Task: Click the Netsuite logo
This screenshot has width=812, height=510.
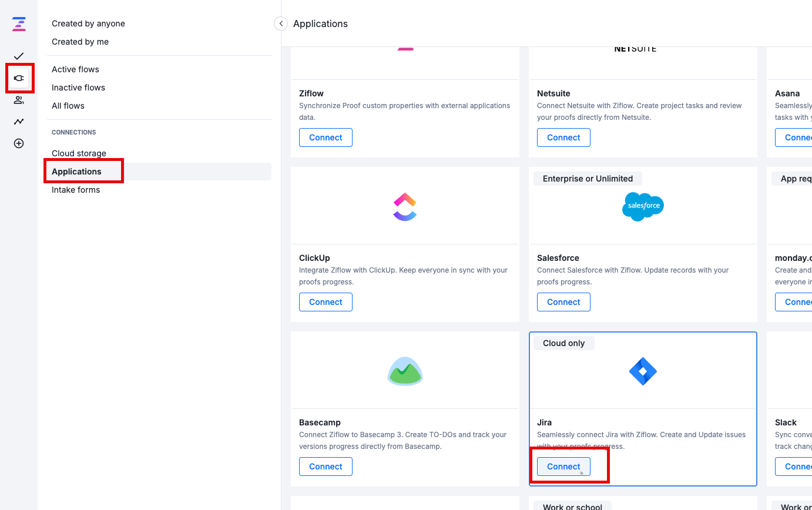Action: tap(635, 49)
